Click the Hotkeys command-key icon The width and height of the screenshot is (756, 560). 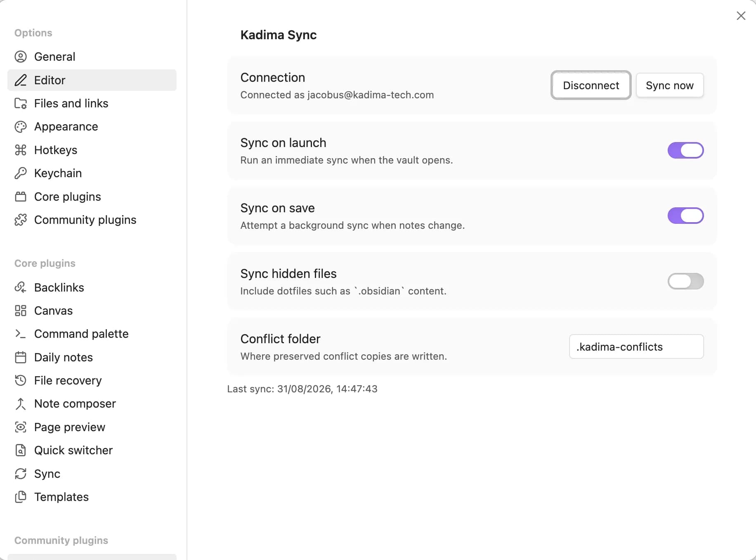tap(21, 150)
